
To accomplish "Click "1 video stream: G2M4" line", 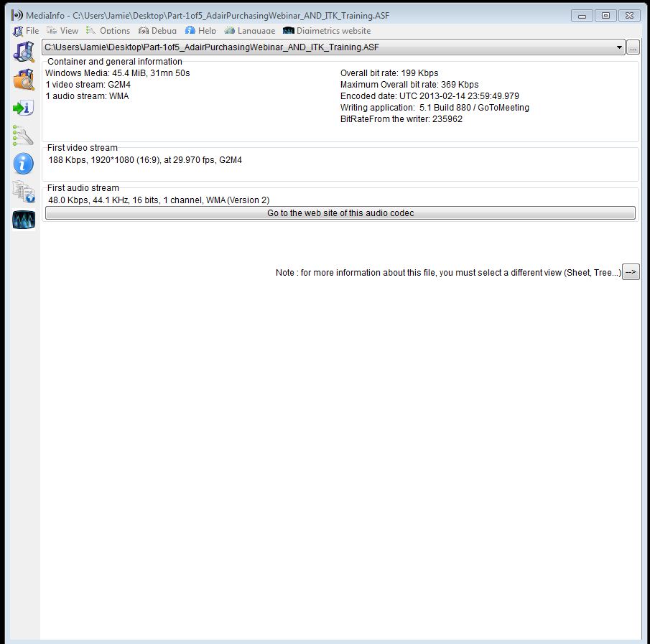I will (x=88, y=85).
